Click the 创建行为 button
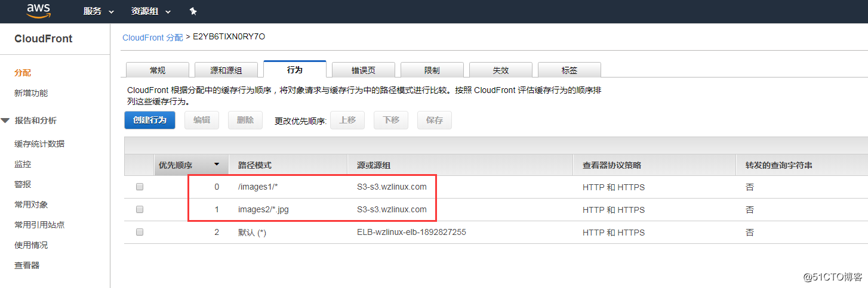Screen dimensions: 868x288 (x=150, y=120)
